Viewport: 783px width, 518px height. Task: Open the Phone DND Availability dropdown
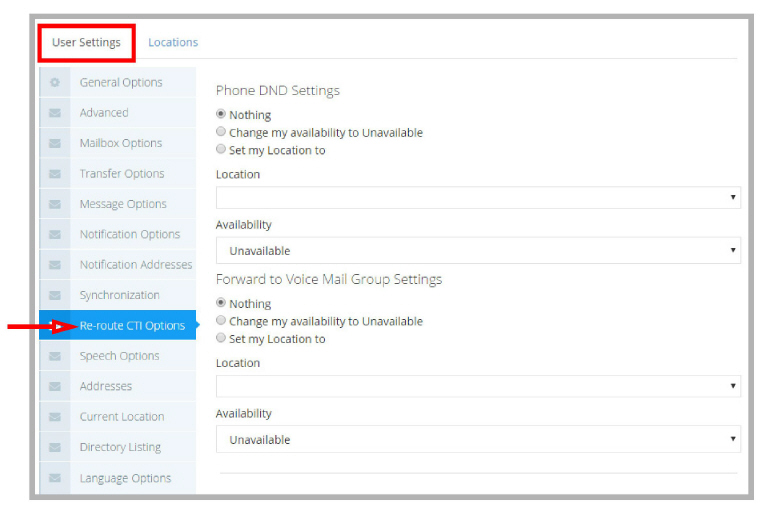click(x=478, y=250)
